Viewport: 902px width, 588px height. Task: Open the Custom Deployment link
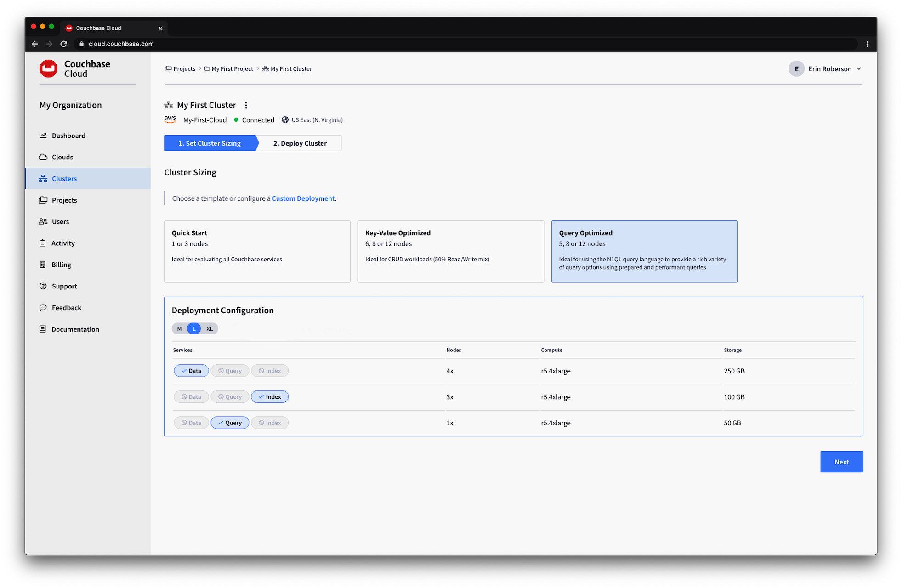tap(303, 198)
